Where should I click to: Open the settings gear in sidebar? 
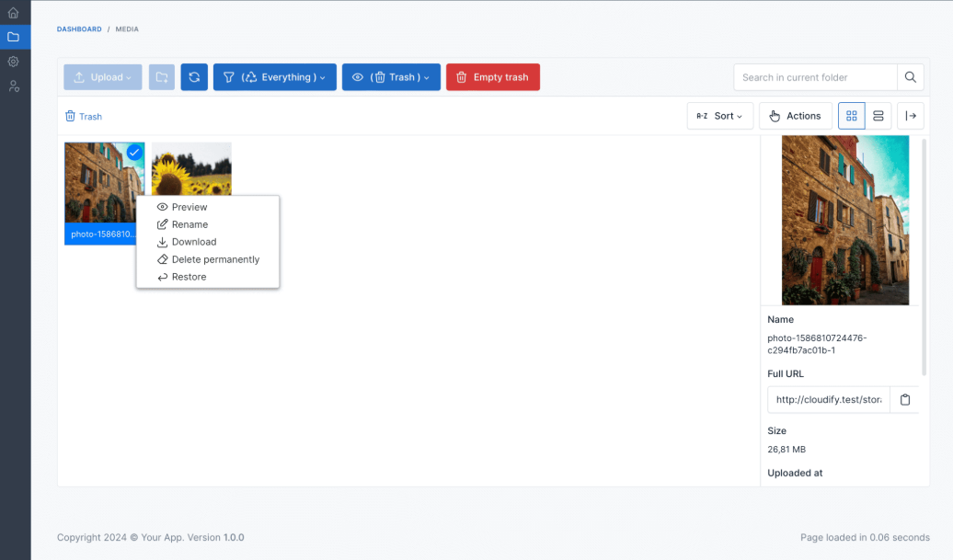(x=14, y=62)
